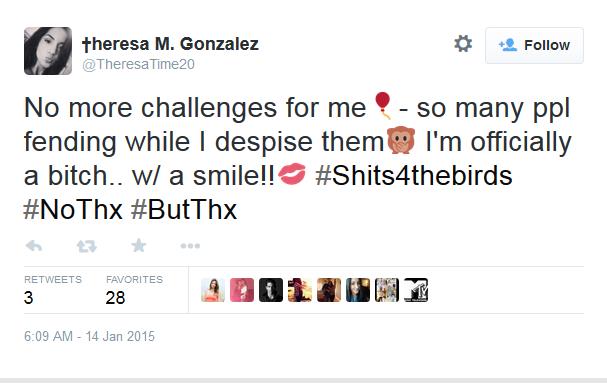Open hashtag #Shits4thebirds
Image resolution: width=607 pixels, height=383 pixels.
point(414,176)
